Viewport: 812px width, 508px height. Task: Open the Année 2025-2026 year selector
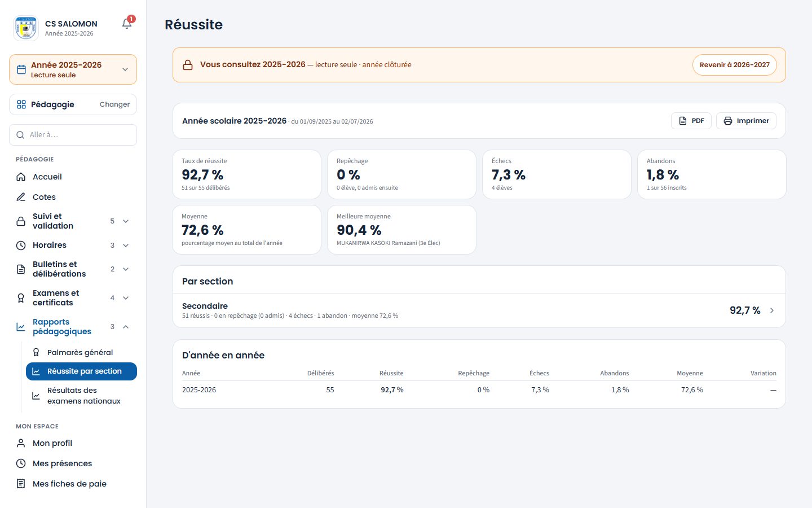click(73, 69)
